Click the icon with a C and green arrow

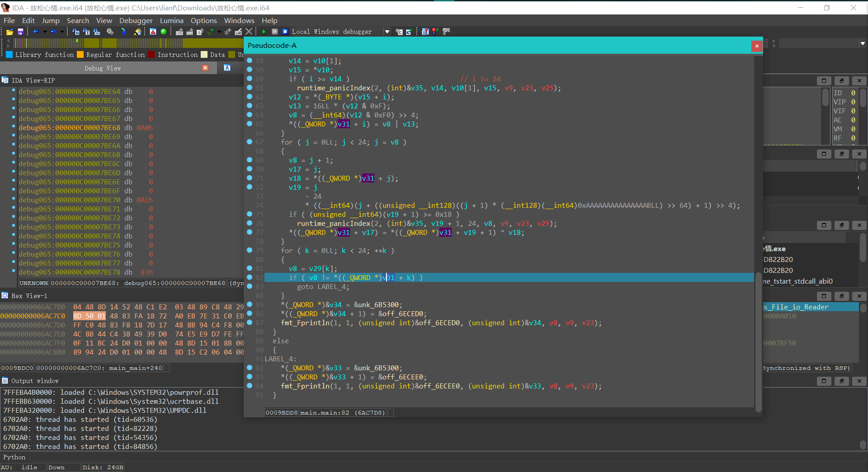409,32
